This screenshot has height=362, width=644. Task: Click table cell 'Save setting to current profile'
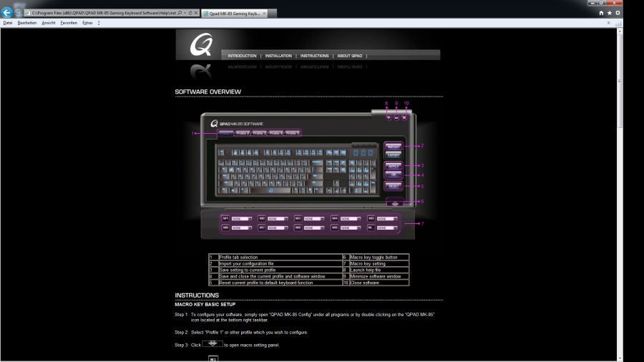pyautogui.click(x=280, y=270)
